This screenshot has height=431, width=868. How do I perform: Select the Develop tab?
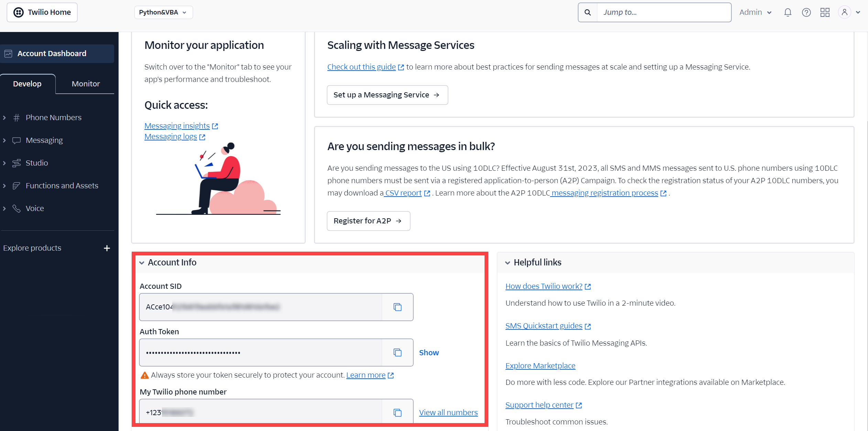click(27, 84)
